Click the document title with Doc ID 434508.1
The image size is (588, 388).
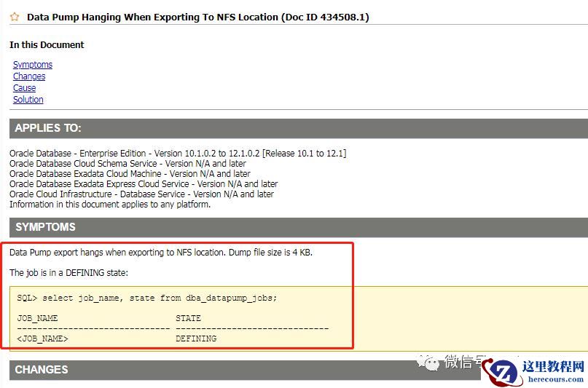pos(198,17)
